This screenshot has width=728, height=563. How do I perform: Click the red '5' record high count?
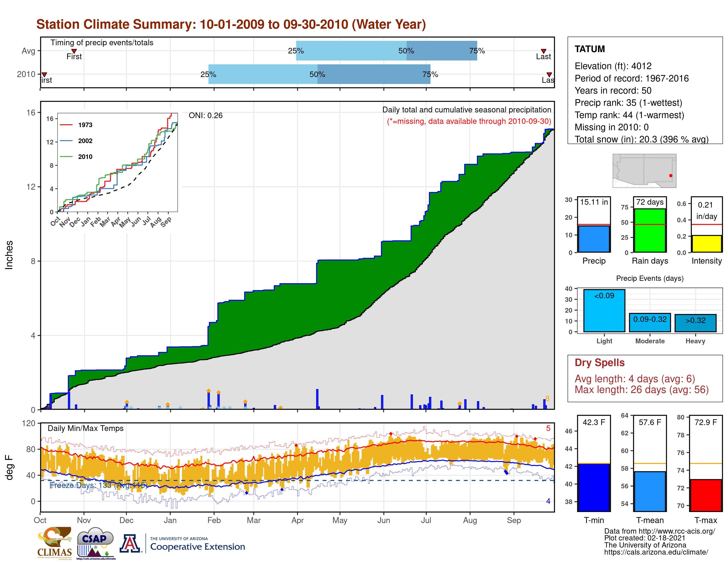(548, 428)
